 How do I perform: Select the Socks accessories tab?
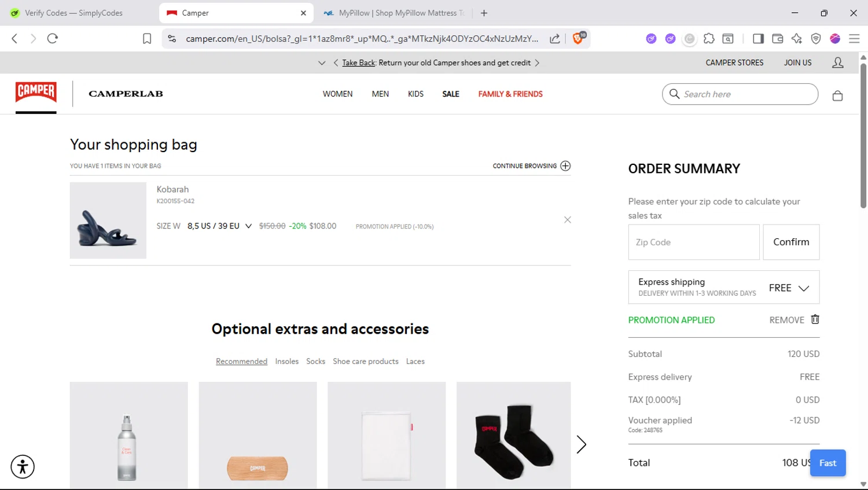point(315,361)
